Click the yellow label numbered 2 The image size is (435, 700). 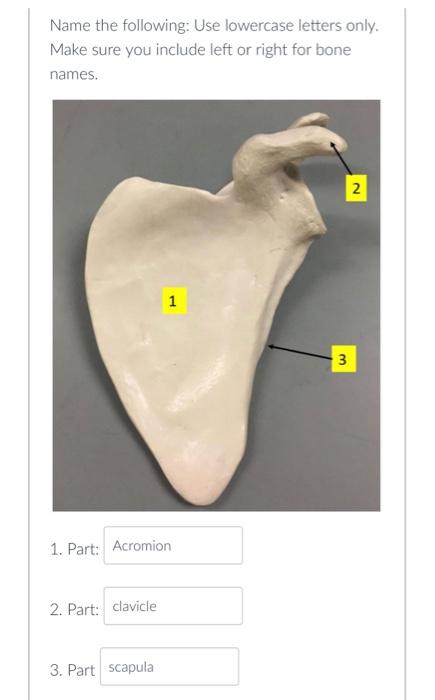tap(356, 188)
